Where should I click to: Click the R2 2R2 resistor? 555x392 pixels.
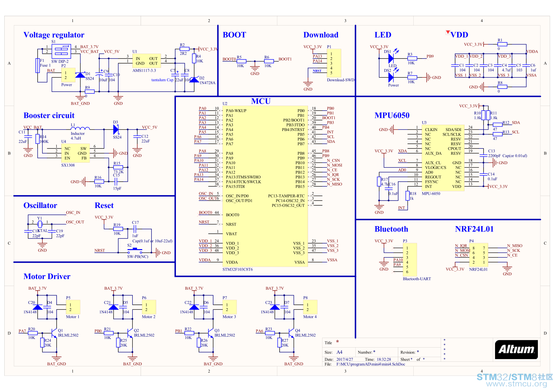point(184,49)
